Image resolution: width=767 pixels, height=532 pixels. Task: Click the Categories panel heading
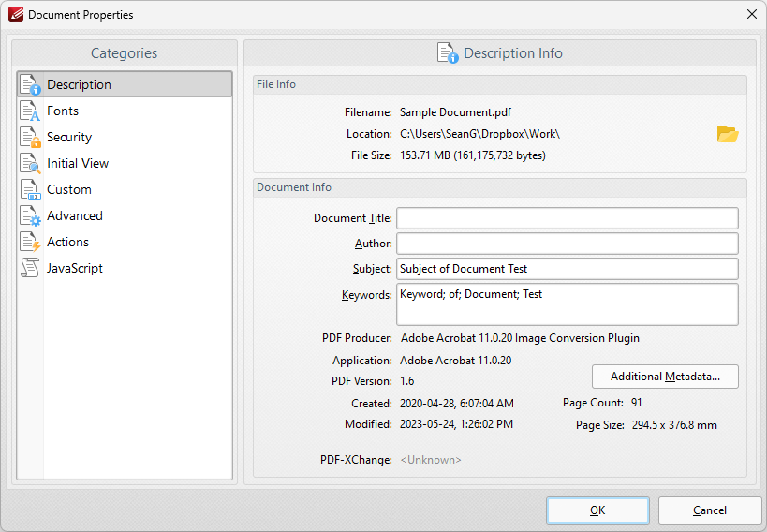(x=125, y=53)
